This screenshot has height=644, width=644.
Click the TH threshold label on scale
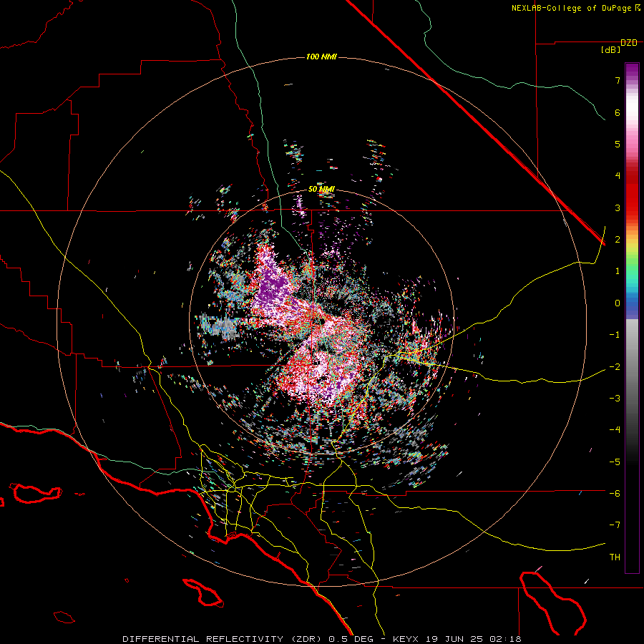(615, 557)
